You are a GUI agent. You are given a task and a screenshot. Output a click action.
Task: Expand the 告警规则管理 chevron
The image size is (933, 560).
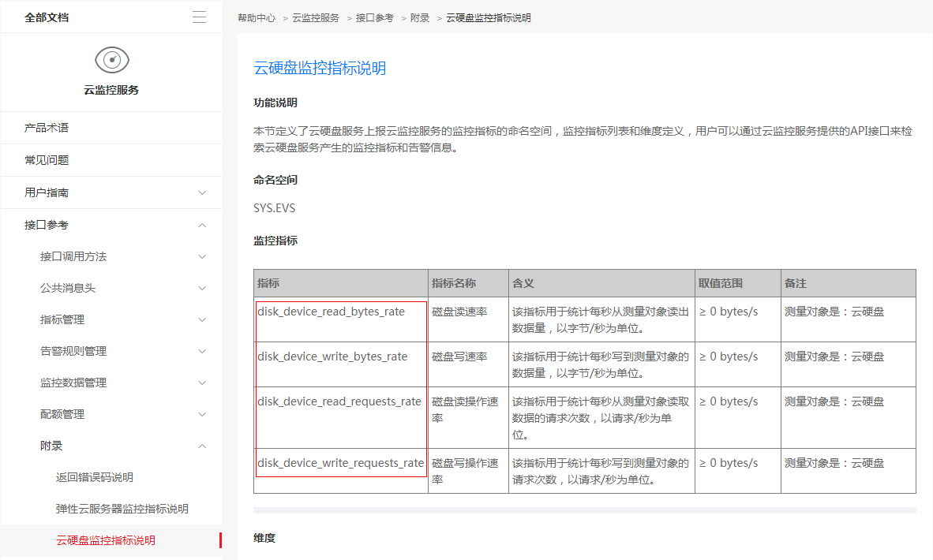click(x=202, y=351)
